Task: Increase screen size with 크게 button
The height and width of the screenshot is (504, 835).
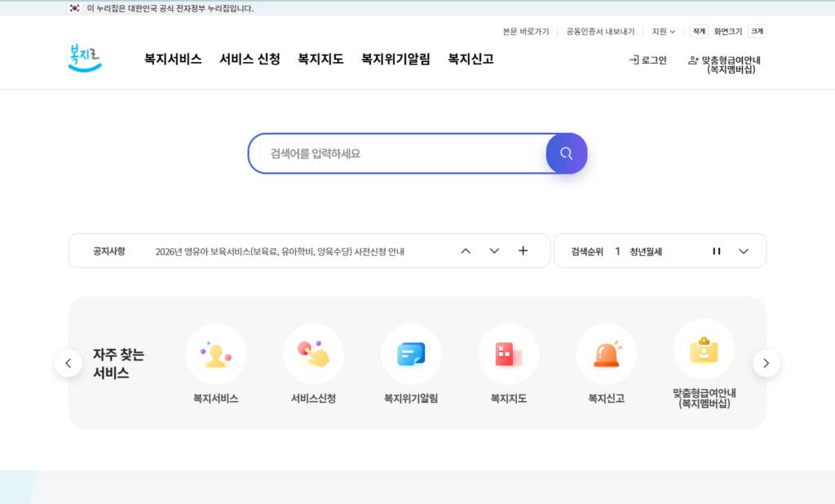Action: click(x=758, y=32)
